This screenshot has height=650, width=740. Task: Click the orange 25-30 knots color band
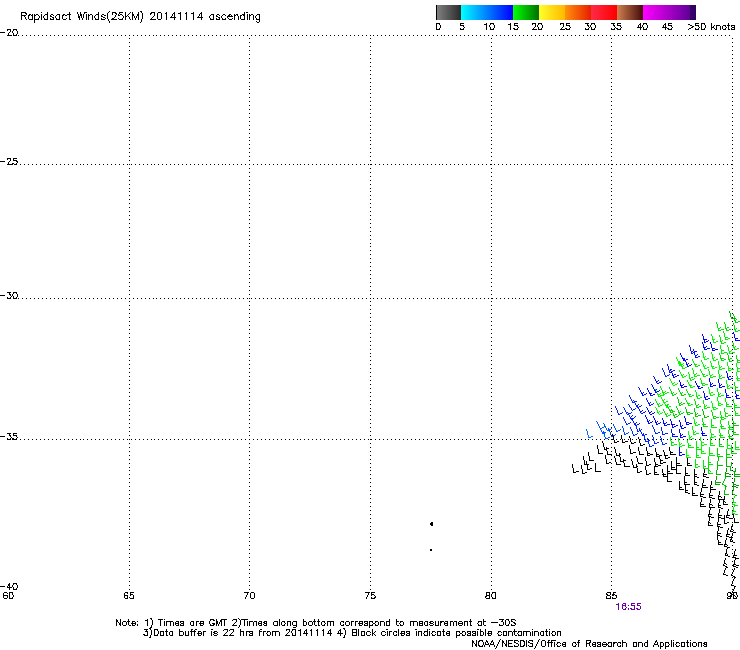coord(578,12)
